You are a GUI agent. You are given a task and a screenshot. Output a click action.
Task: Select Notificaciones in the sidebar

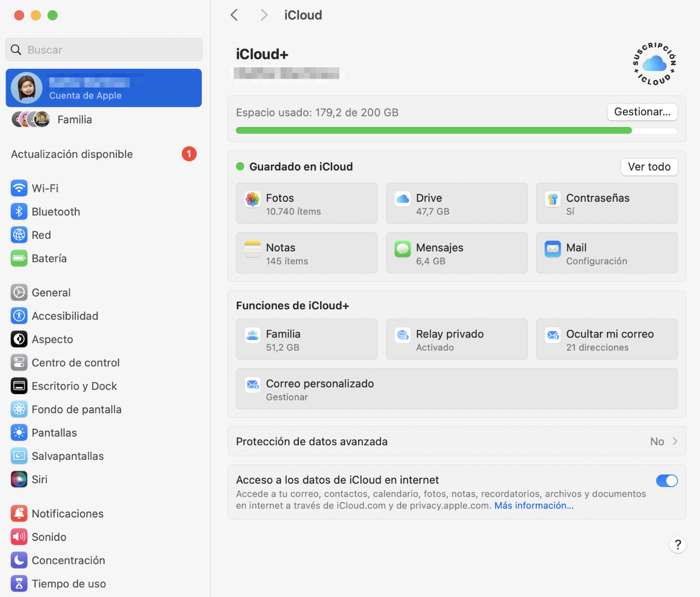point(67,513)
